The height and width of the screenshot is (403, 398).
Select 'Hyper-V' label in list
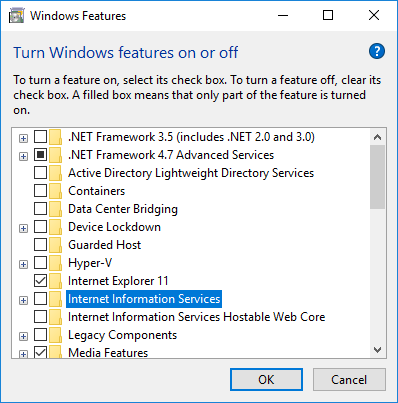coord(90,263)
